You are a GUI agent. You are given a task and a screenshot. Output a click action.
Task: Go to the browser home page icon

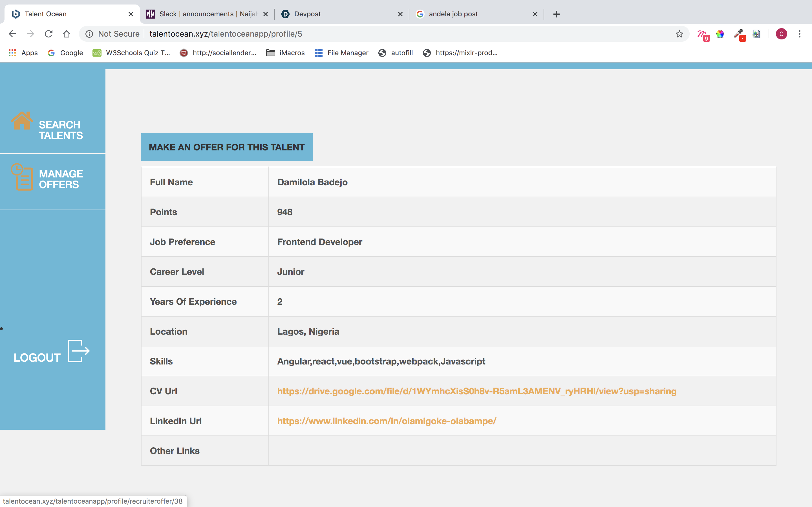pyautogui.click(x=67, y=34)
